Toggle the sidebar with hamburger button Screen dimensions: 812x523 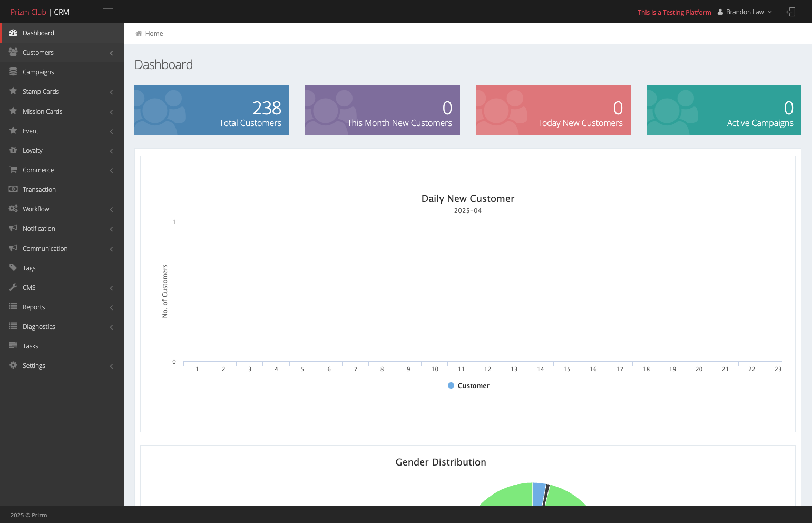tap(109, 12)
